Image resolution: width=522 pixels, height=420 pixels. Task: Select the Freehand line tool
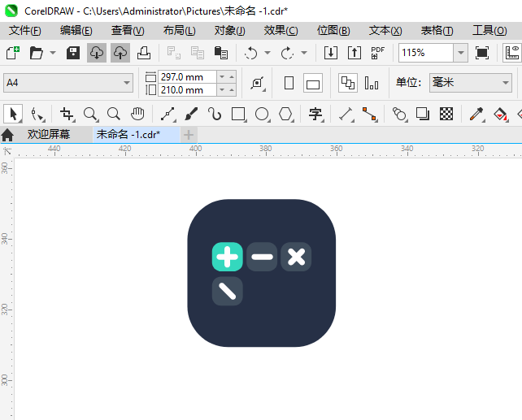[168, 114]
